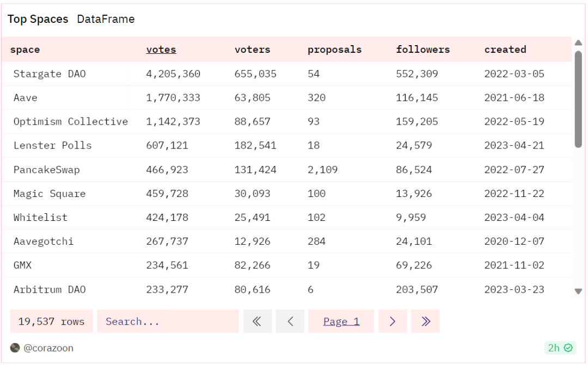Click voters value 182,541
The image size is (588, 365).
[255, 145]
